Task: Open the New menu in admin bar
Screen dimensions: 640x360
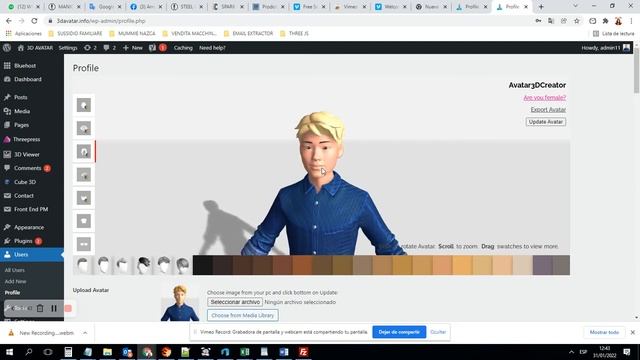Action: pyautogui.click(x=133, y=48)
